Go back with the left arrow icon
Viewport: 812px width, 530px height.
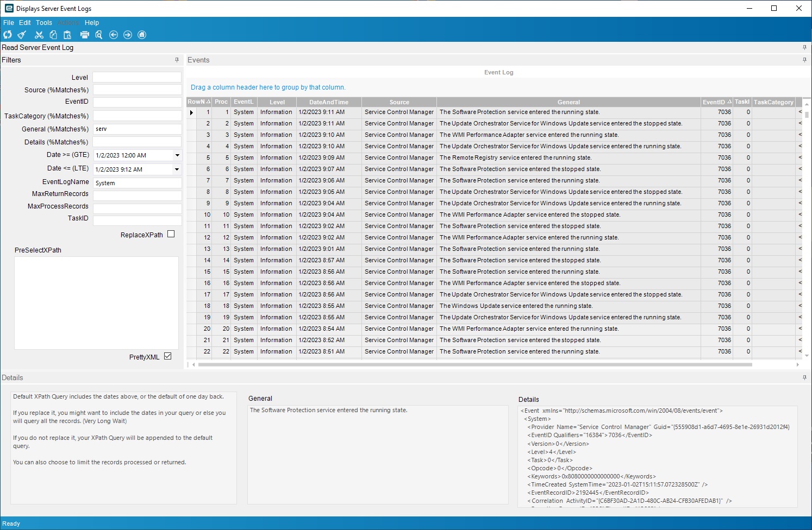tap(114, 35)
